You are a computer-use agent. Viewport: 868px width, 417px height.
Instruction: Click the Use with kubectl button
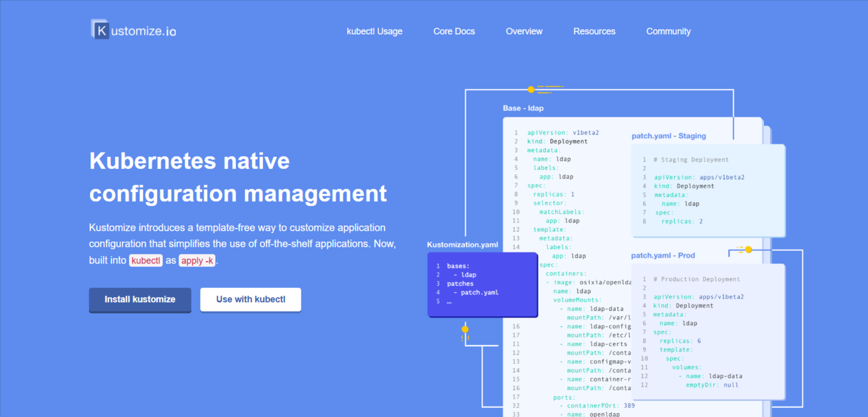tap(251, 300)
